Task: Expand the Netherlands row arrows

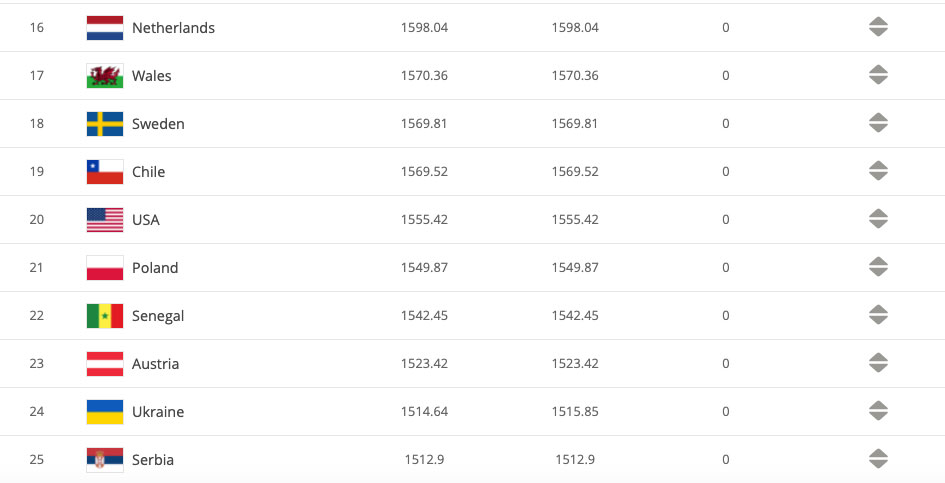Action: pos(878,27)
